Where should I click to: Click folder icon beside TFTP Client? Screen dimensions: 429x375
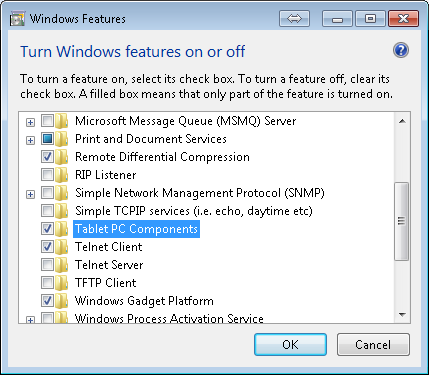(x=62, y=283)
